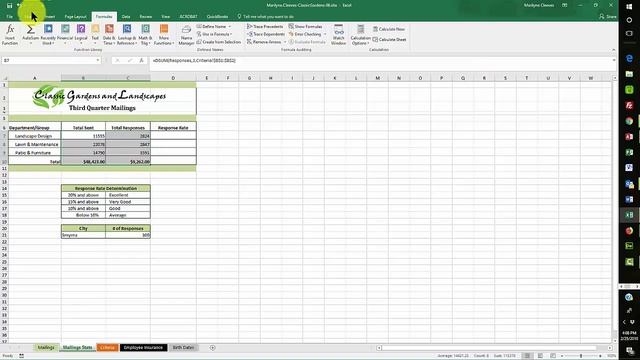Click zoom in plus button
Screen dimensions: 640x360
[600, 356]
